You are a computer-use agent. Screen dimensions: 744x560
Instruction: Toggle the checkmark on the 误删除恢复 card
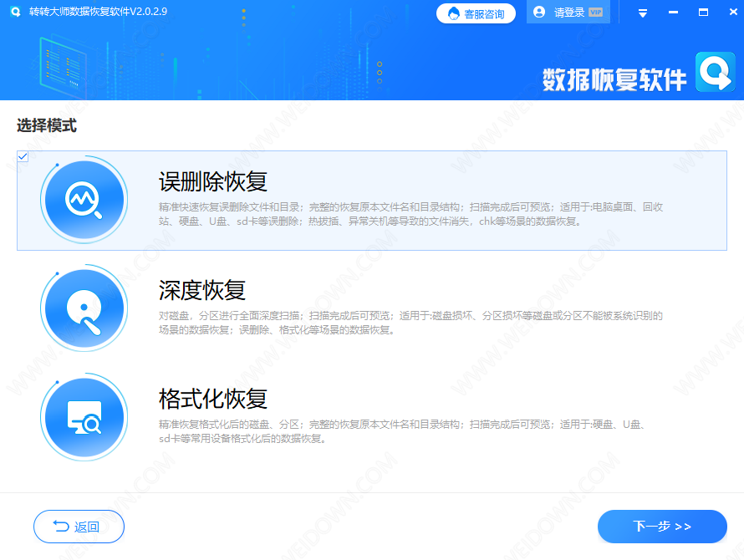click(23, 156)
